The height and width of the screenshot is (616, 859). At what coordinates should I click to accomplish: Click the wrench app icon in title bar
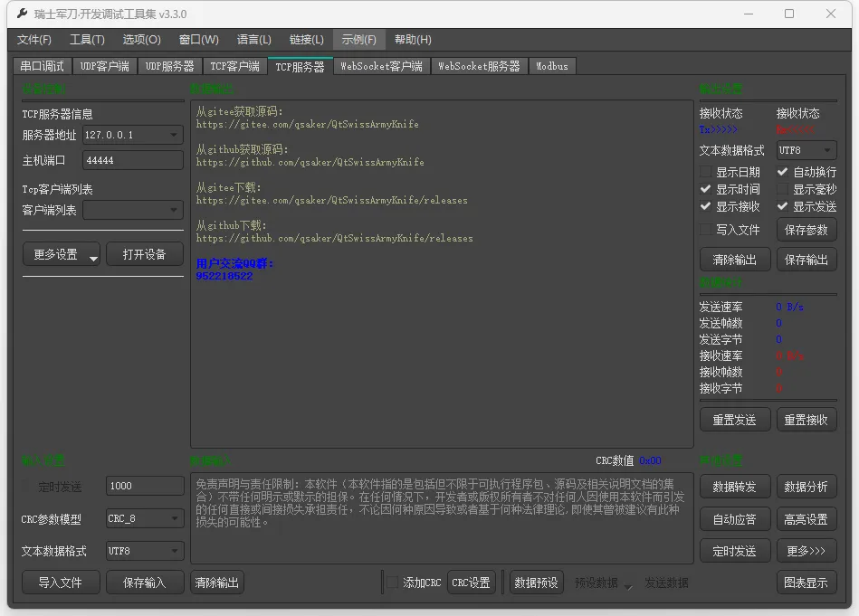23,14
